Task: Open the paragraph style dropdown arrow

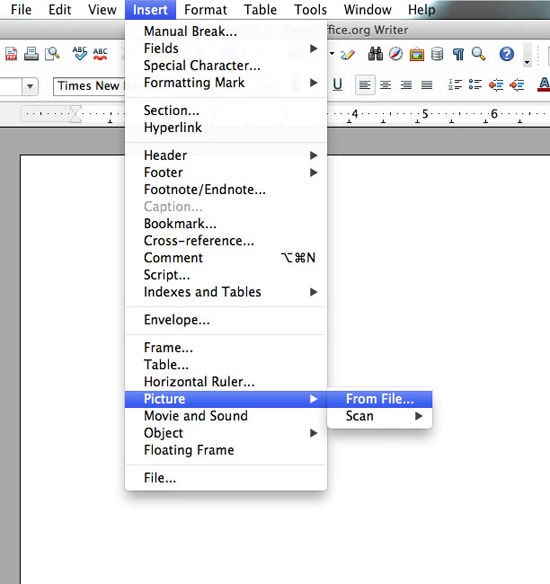Action: [30, 86]
